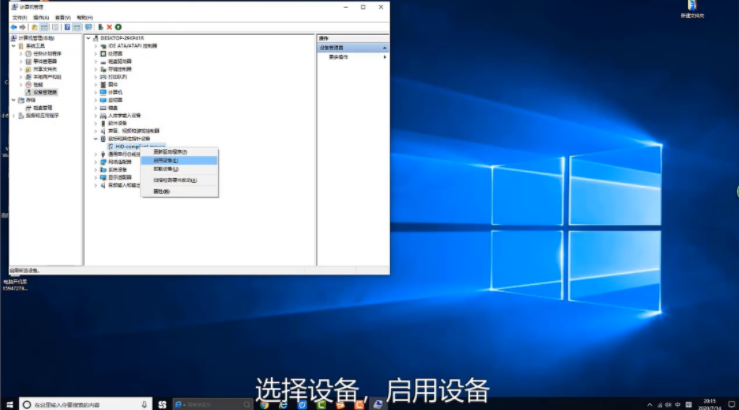The image size is (739, 410).
Task: Choose 属性 Properties in context menu
Action: [x=180, y=192]
